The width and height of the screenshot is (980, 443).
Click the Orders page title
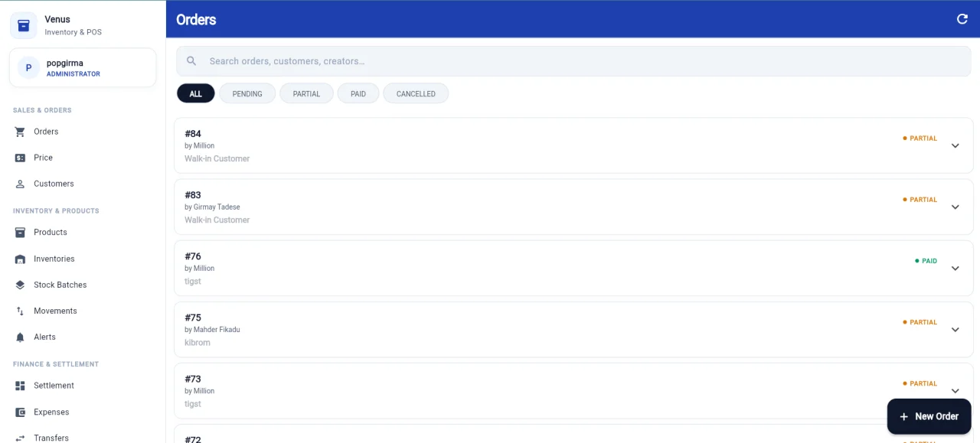click(x=196, y=20)
